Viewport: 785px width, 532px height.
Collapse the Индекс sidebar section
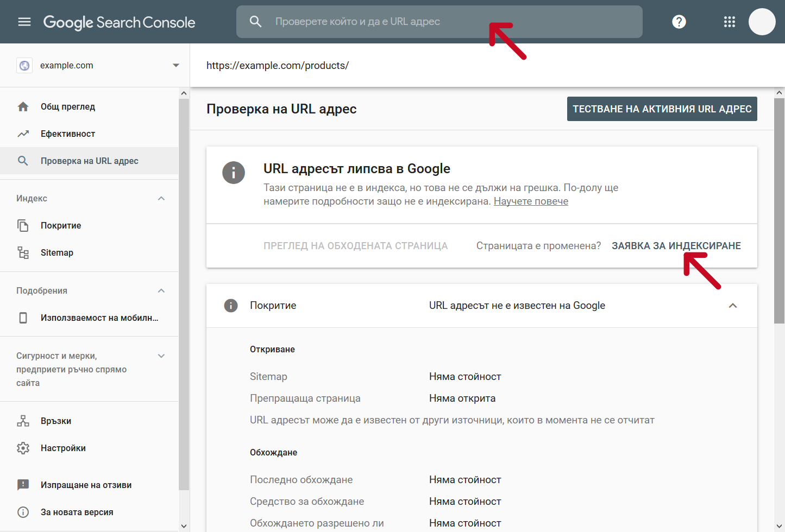click(161, 198)
